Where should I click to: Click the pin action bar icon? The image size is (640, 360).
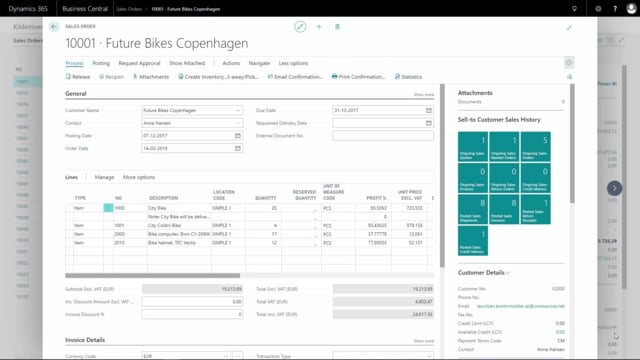pos(569,77)
